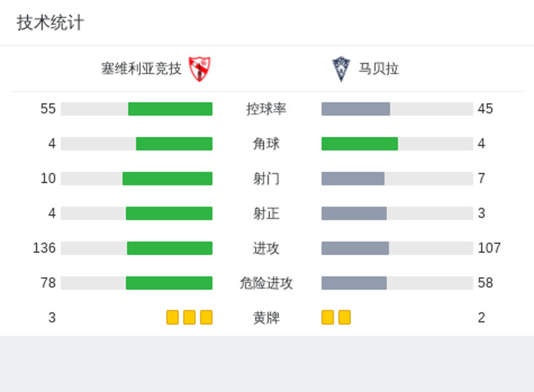Click the gray 危险进攻 bar showing 58
The image size is (534, 392).
coord(355,283)
